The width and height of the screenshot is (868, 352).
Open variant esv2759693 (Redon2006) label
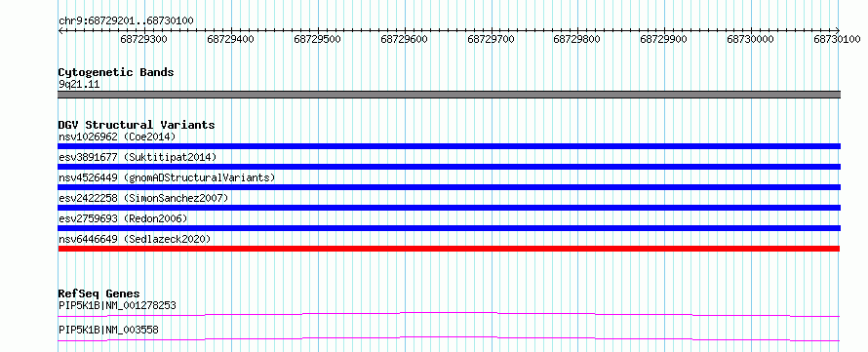tap(123, 218)
